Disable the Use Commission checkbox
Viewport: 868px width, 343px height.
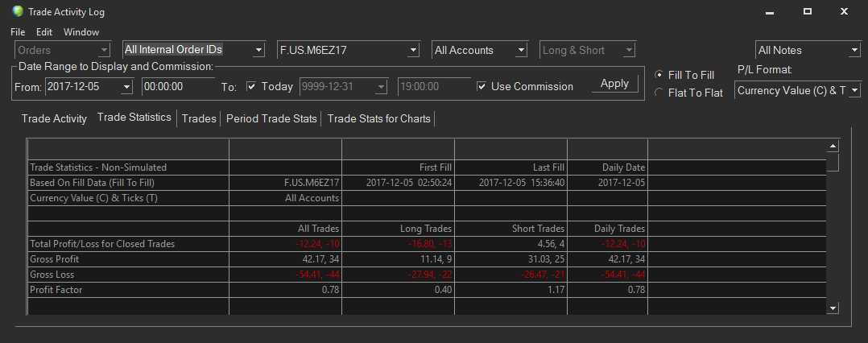(482, 86)
